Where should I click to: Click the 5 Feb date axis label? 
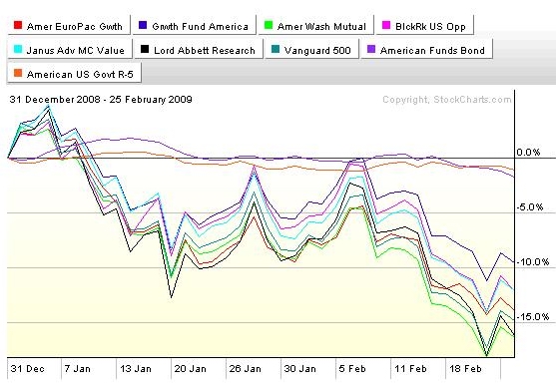point(352,369)
